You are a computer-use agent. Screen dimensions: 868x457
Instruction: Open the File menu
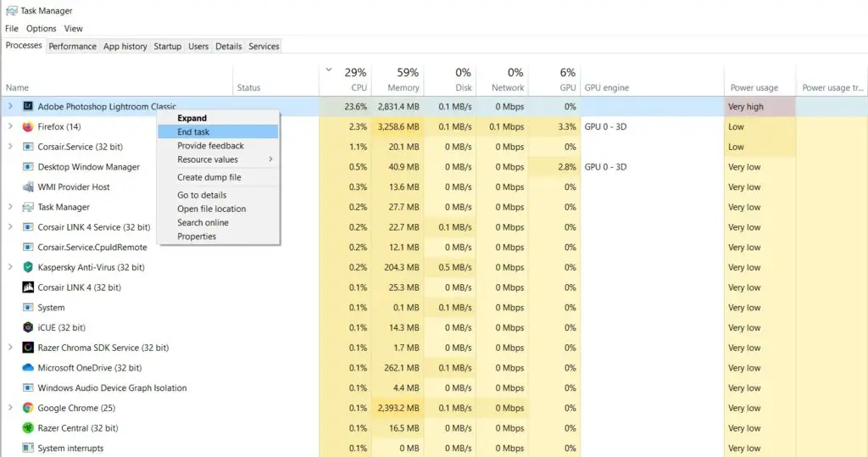click(x=12, y=29)
